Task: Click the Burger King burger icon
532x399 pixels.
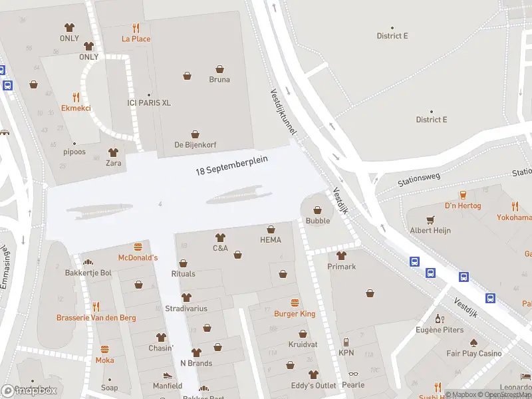Action: click(x=295, y=303)
